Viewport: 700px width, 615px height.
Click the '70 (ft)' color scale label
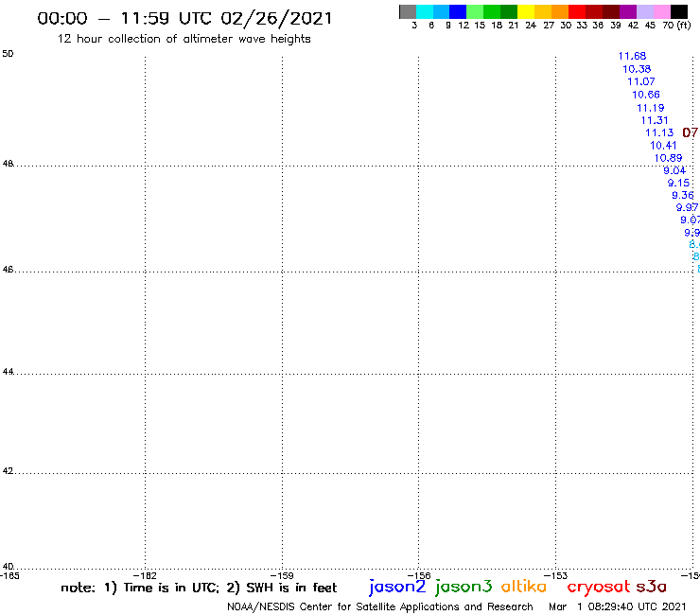coord(676,26)
